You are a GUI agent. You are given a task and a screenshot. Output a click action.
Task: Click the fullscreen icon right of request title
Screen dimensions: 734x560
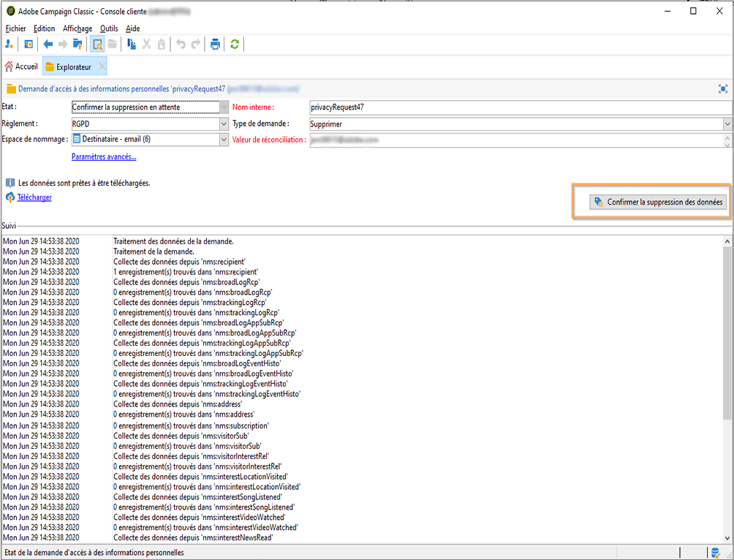[x=723, y=89]
